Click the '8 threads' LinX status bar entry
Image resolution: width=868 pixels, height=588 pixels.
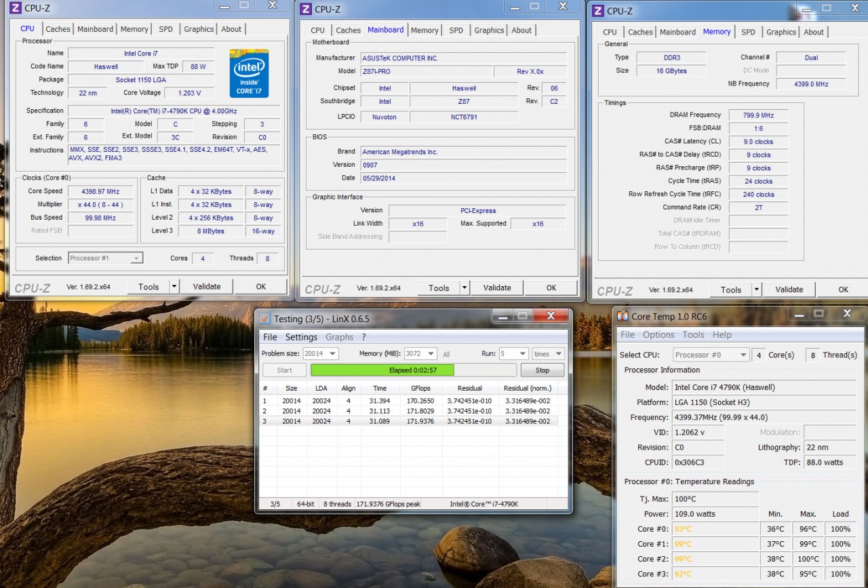[x=337, y=504]
